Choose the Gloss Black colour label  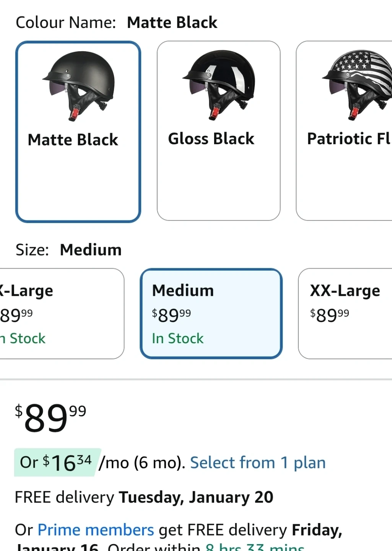coord(211,139)
